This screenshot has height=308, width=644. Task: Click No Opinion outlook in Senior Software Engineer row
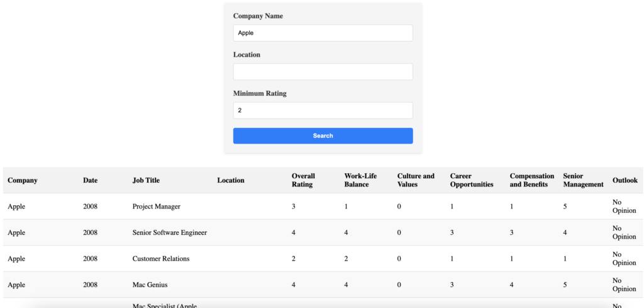click(625, 233)
